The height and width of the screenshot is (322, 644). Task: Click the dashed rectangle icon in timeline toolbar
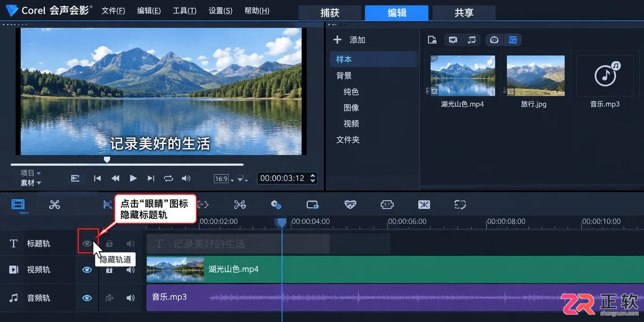pos(460,205)
